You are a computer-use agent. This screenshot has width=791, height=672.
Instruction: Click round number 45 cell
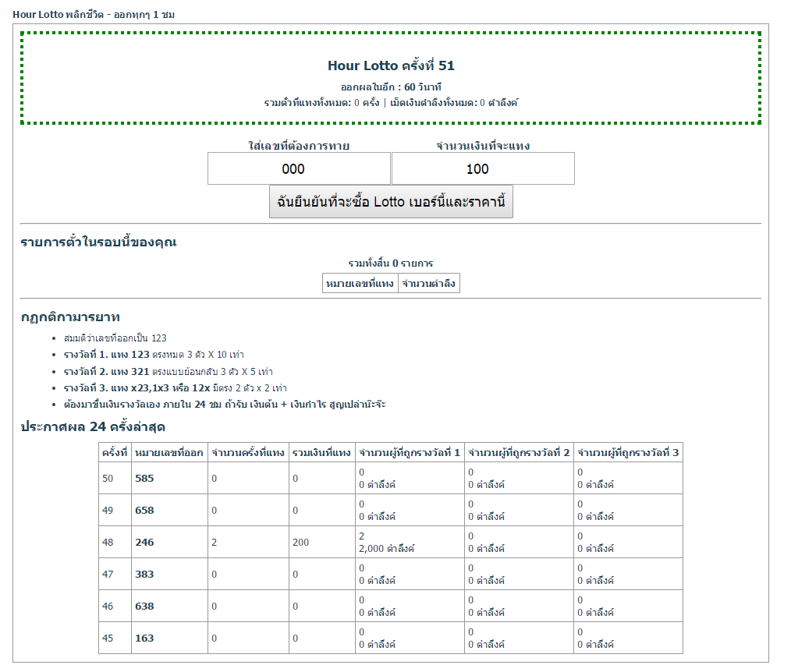pyautogui.click(x=115, y=638)
